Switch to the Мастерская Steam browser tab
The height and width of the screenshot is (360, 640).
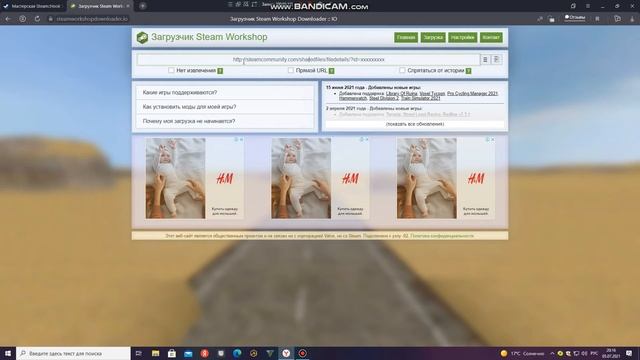coord(32,6)
